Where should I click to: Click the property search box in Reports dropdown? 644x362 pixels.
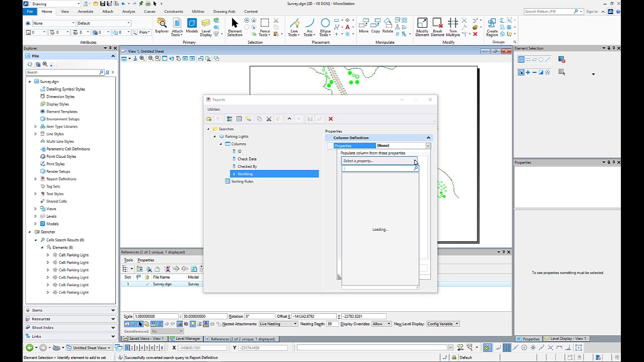pyautogui.click(x=380, y=168)
